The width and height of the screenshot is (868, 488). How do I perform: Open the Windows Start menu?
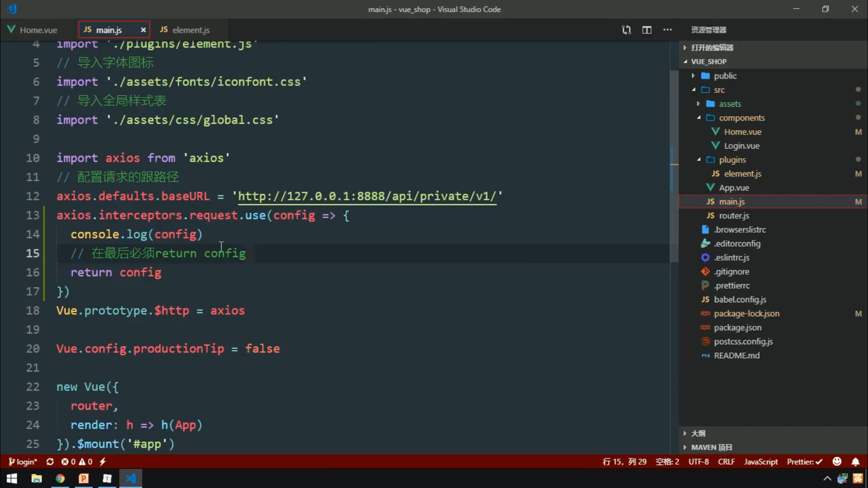(12, 479)
